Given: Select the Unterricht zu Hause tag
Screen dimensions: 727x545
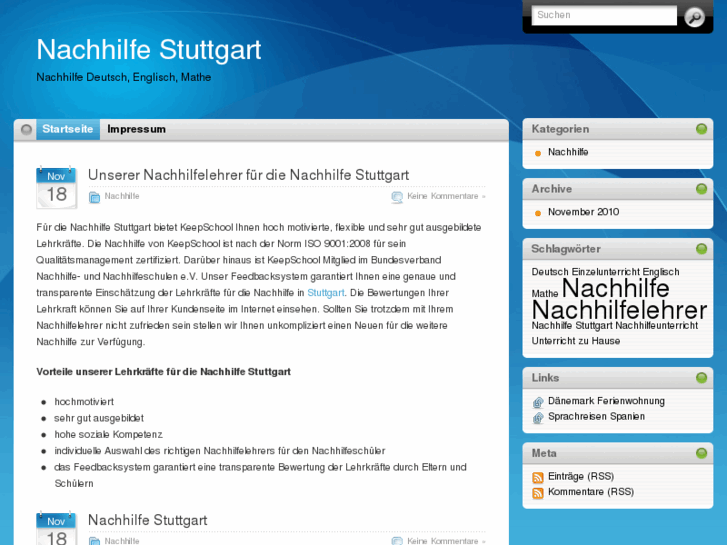Looking at the screenshot, I should coord(576,341).
